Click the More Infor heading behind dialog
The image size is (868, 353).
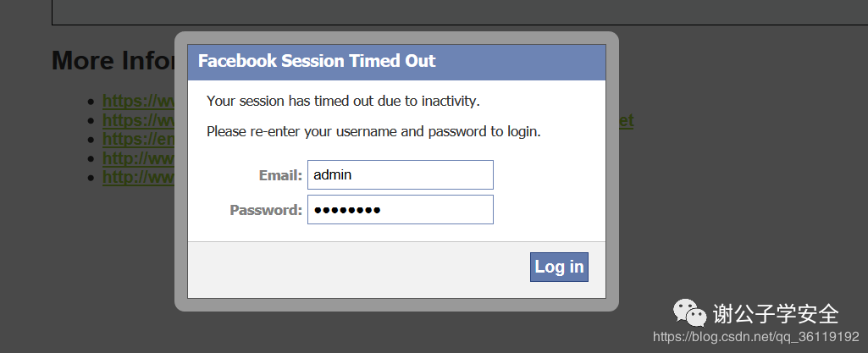[x=113, y=60]
